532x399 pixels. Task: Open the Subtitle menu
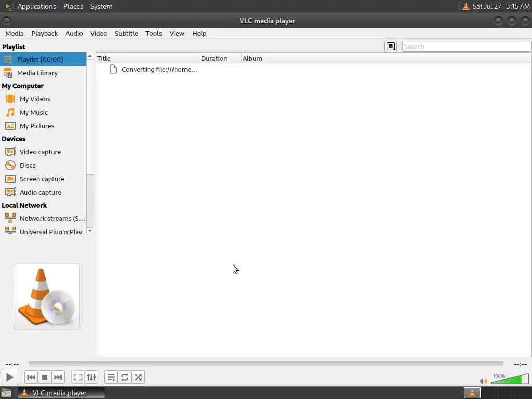click(126, 33)
